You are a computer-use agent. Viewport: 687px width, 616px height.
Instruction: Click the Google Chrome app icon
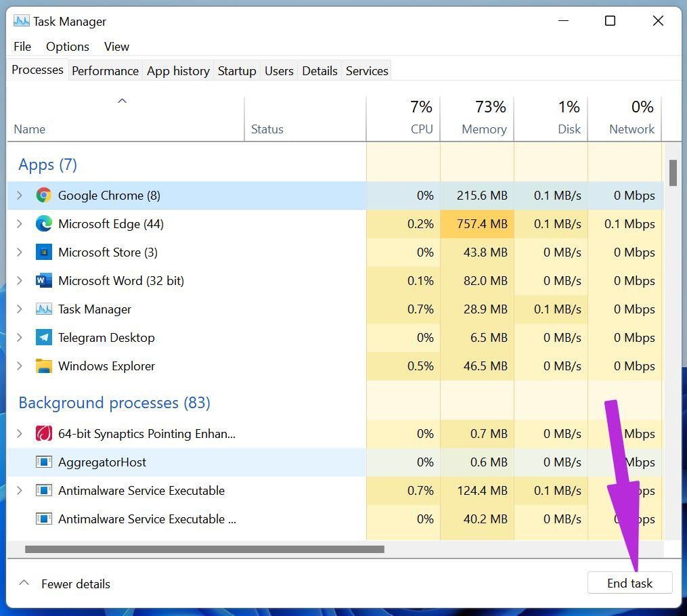pos(44,196)
